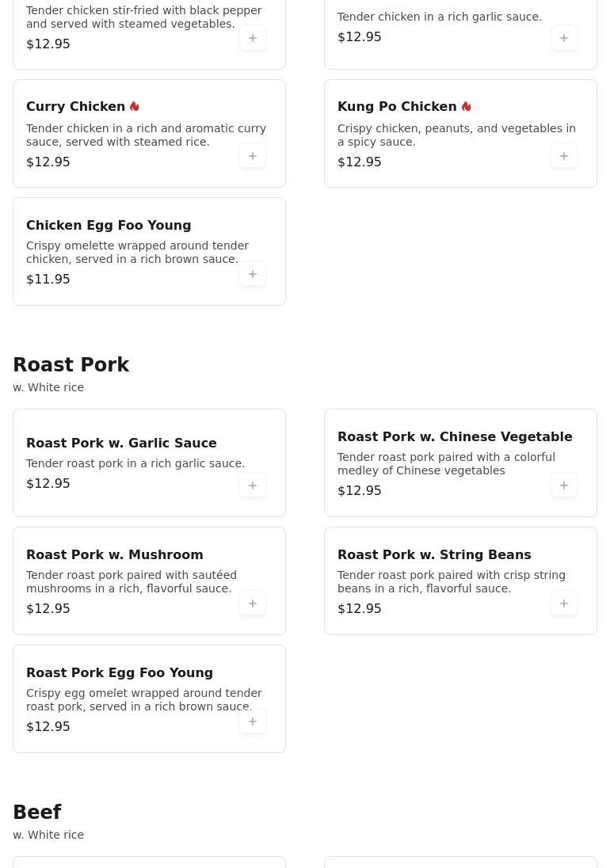
Task: Add Roast Pork Egg Foo Young
Action: click(x=253, y=721)
